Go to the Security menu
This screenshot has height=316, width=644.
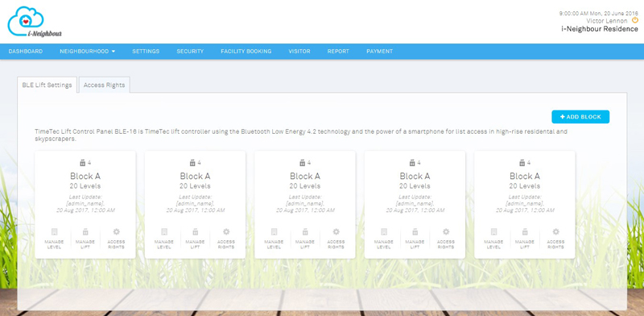pyautogui.click(x=190, y=52)
